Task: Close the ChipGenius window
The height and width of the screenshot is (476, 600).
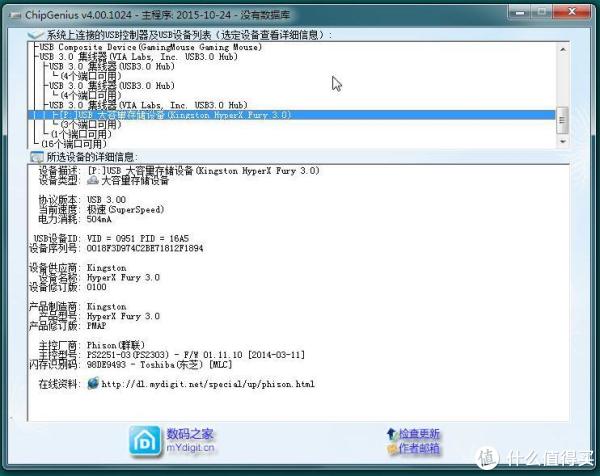Action: pos(572,12)
